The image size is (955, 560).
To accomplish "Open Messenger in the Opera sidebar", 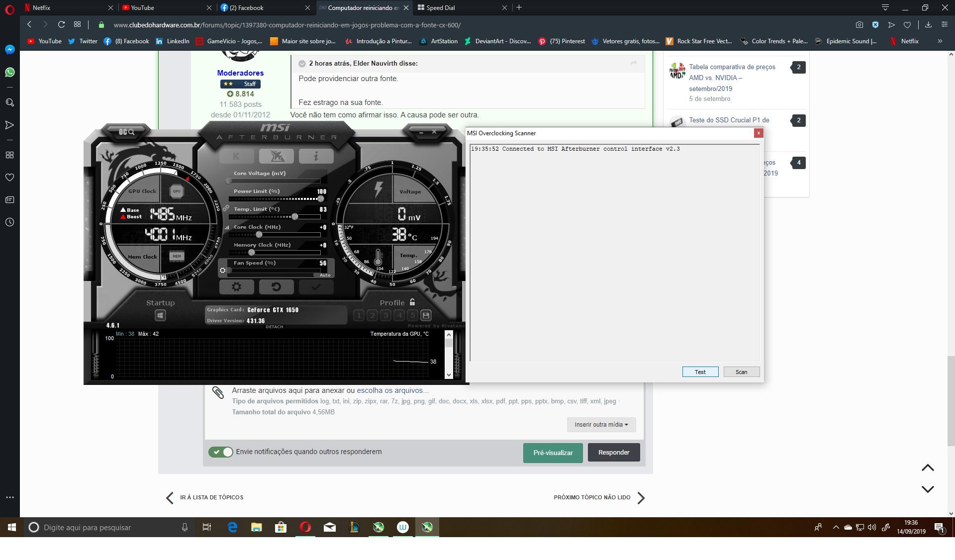I will coord(9,50).
